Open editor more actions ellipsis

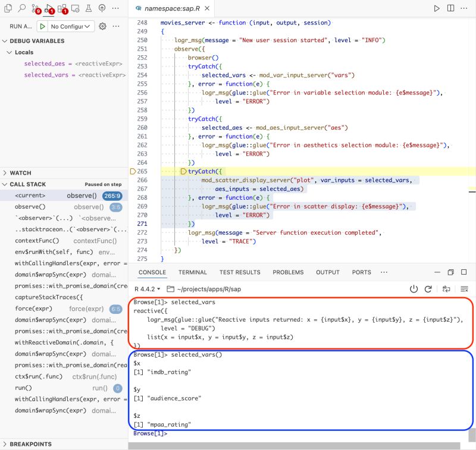tap(464, 8)
